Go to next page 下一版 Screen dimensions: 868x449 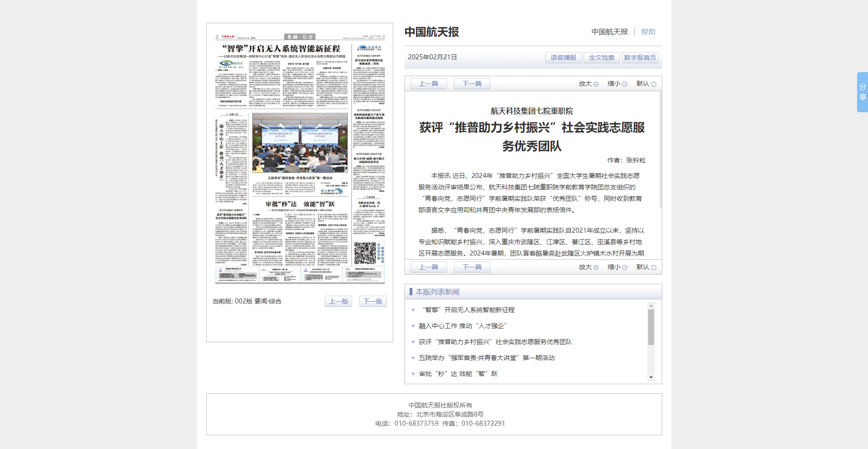click(373, 301)
